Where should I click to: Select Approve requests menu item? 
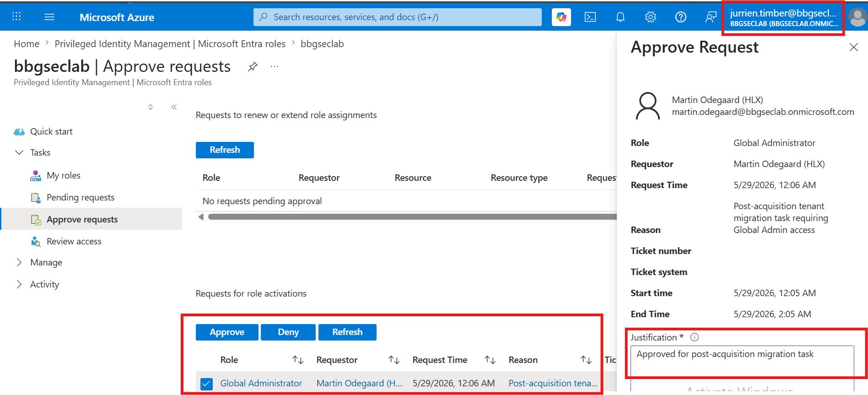pos(82,220)
